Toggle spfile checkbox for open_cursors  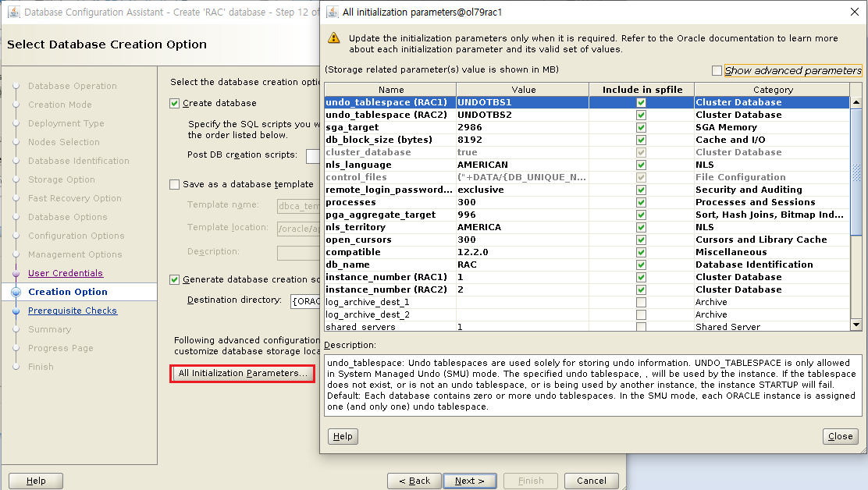point(641,240)
